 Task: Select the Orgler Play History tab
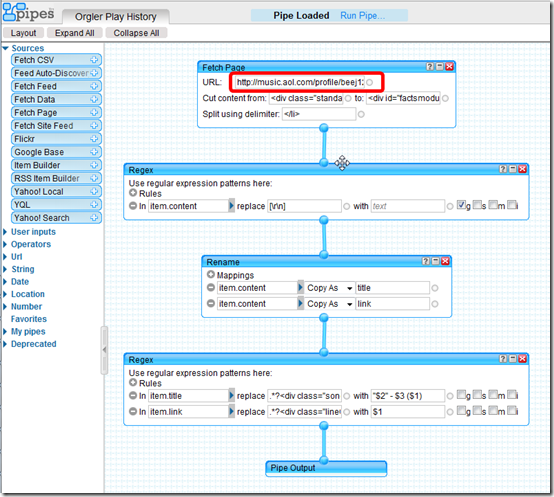point(116,17)
